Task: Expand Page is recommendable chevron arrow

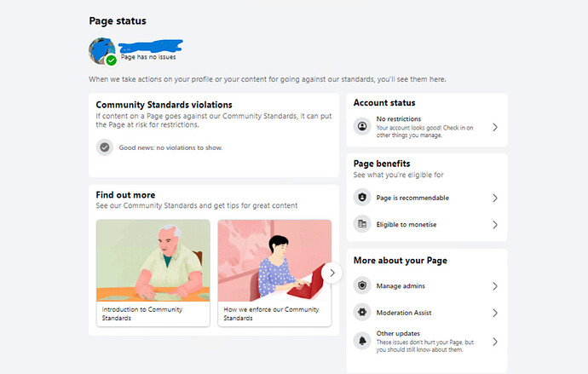Action: (x=494, y=198)
